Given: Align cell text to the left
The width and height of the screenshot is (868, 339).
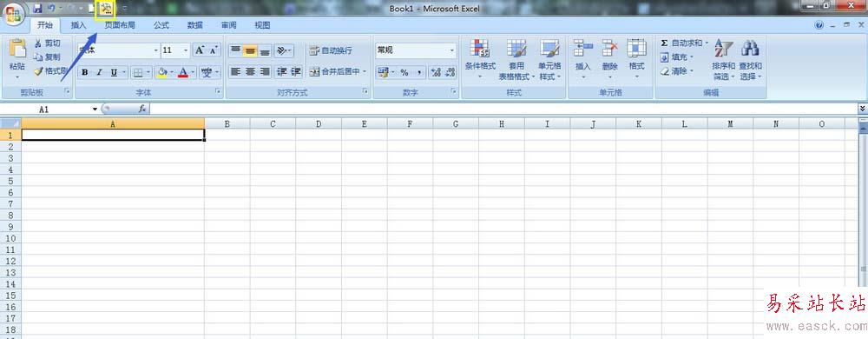Looking at the screenshot, I should click(x=235, y=71).
